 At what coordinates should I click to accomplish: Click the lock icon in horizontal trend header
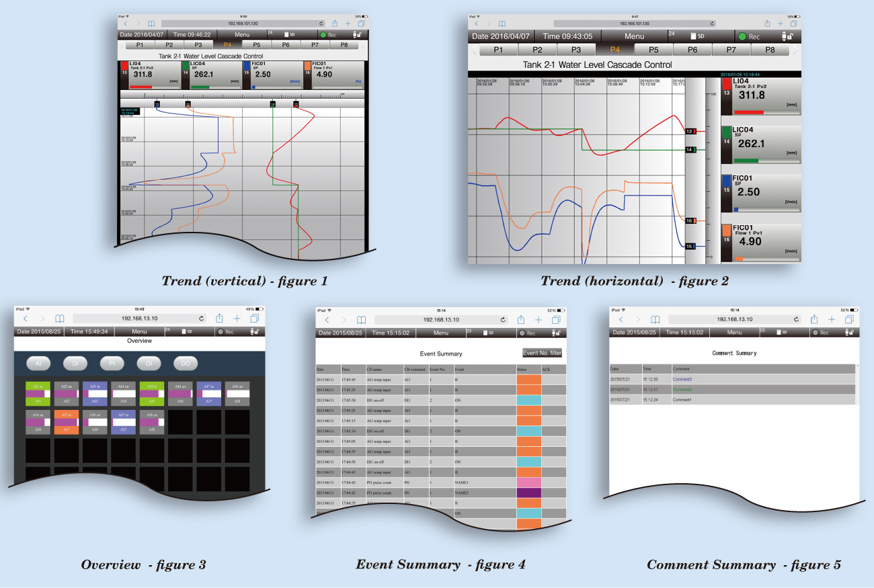point(785,36)
